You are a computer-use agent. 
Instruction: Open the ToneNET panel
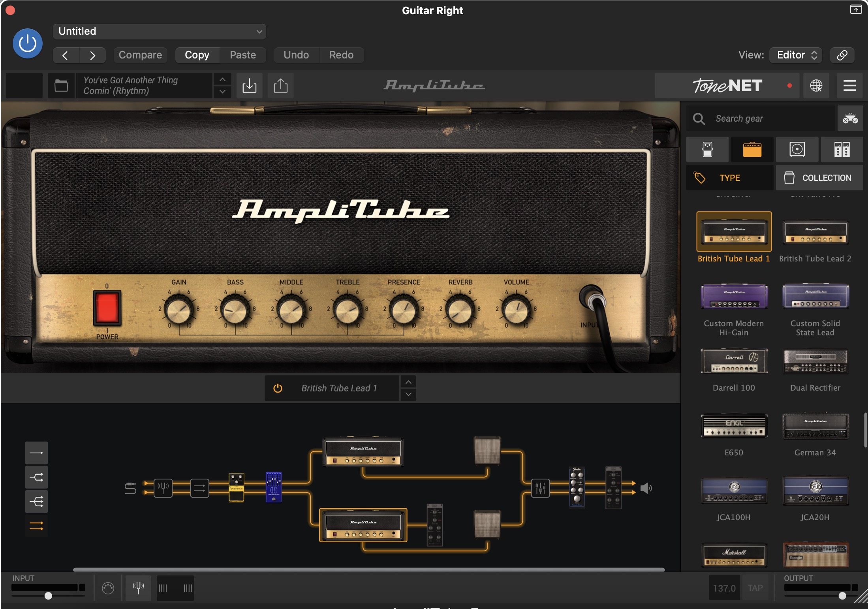tap(727, 85)
